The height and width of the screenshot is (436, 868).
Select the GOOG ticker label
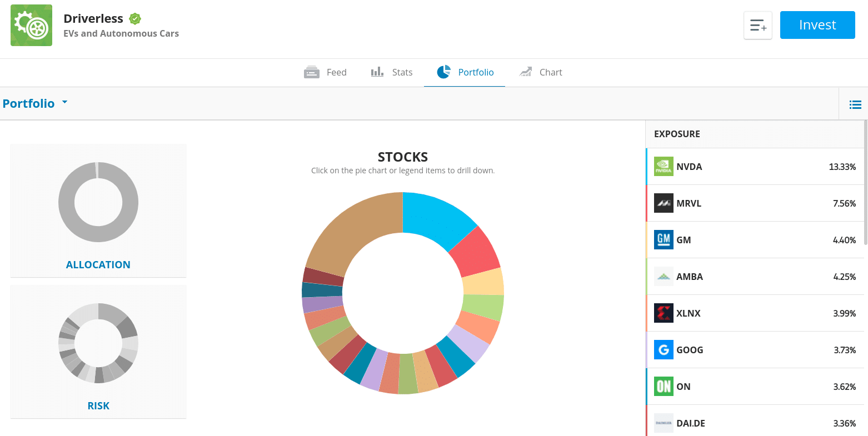click(690, 350)
